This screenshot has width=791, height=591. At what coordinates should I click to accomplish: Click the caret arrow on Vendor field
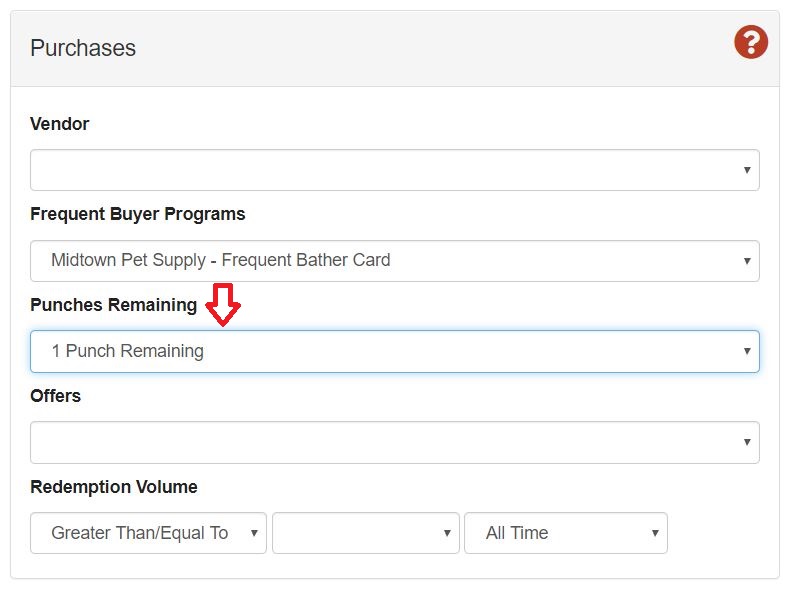pos(746,170)
